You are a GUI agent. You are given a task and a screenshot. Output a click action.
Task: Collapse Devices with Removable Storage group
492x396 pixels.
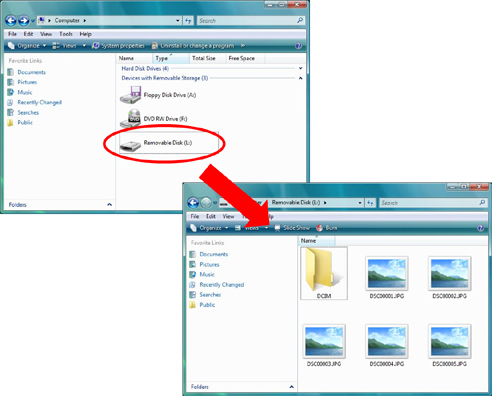300,78
